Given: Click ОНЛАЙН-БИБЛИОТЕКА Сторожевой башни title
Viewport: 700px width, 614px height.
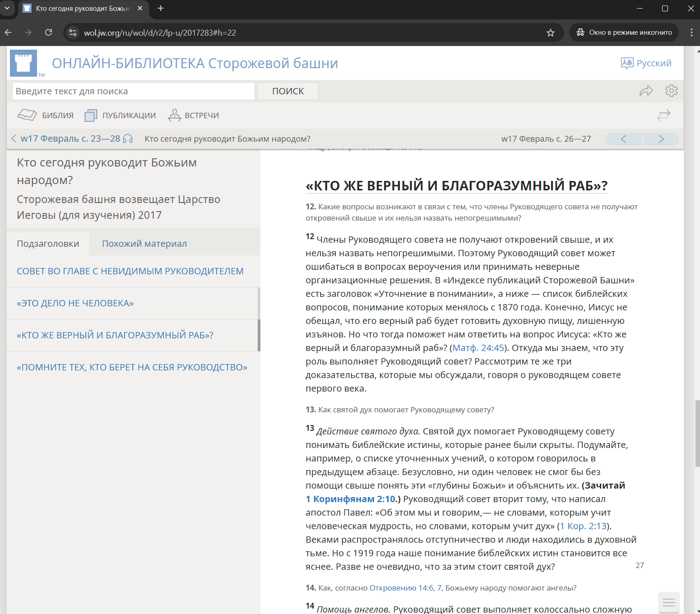Looking at the screenshot, I should 195,63.
